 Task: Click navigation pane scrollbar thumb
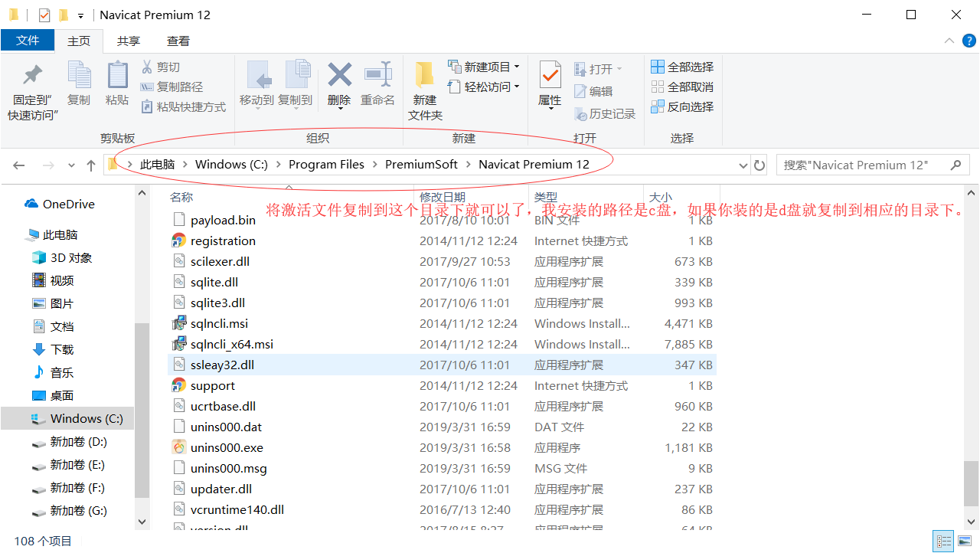142,412
